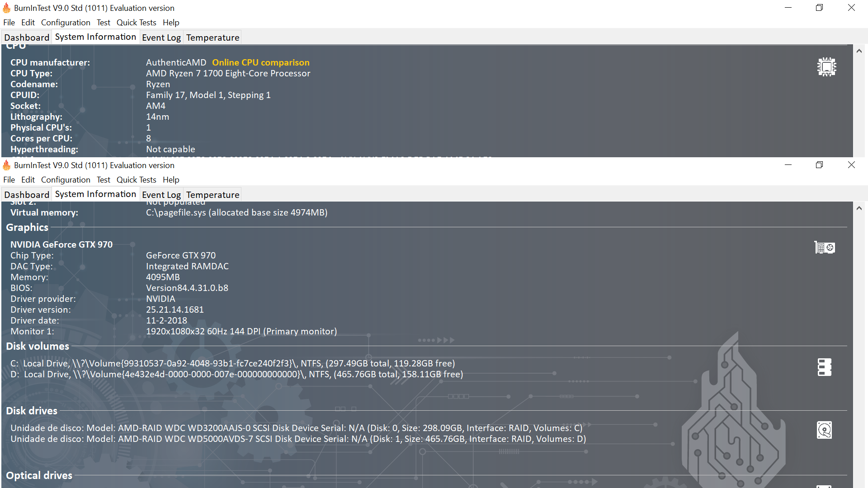Open Help menu in bottom window
This screenshot has width=868, height=488.
click(x=171, y=179)
